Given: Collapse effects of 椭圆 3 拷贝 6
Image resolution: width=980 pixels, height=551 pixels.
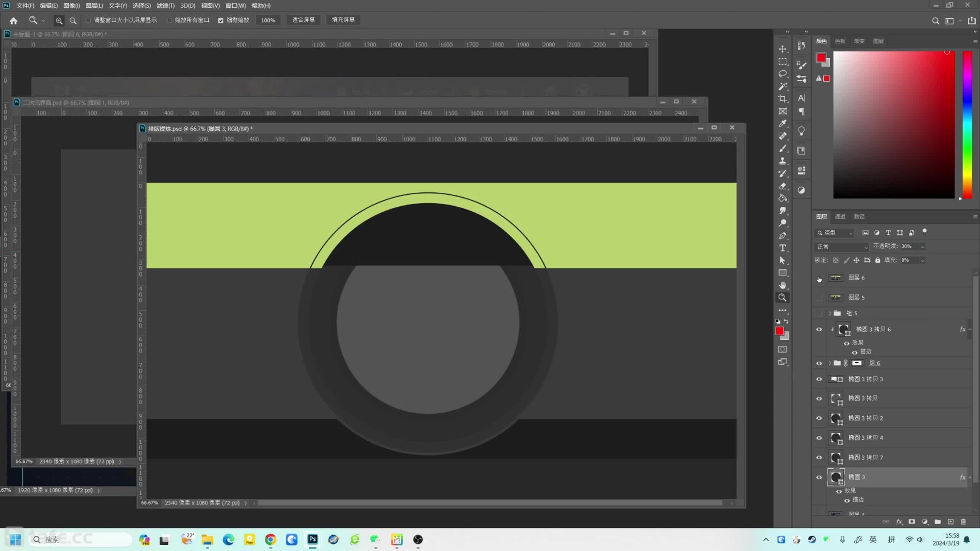Looking at the screenshot, I should 970,329.
